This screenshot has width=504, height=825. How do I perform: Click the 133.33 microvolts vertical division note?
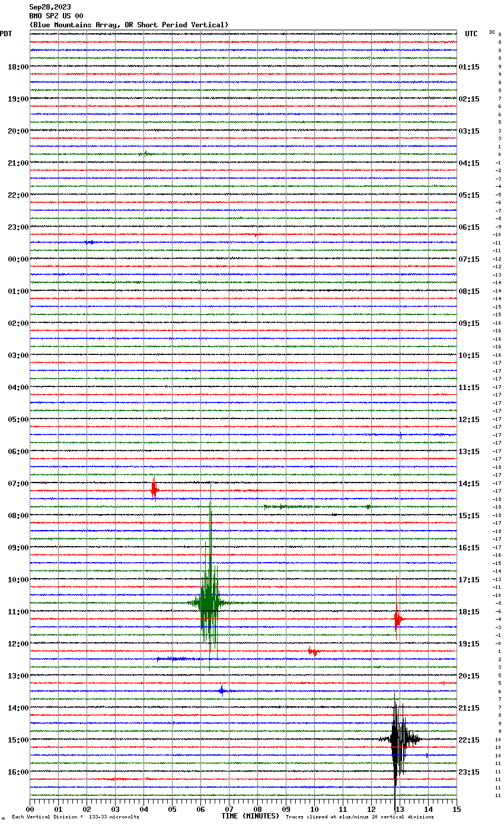75,817
